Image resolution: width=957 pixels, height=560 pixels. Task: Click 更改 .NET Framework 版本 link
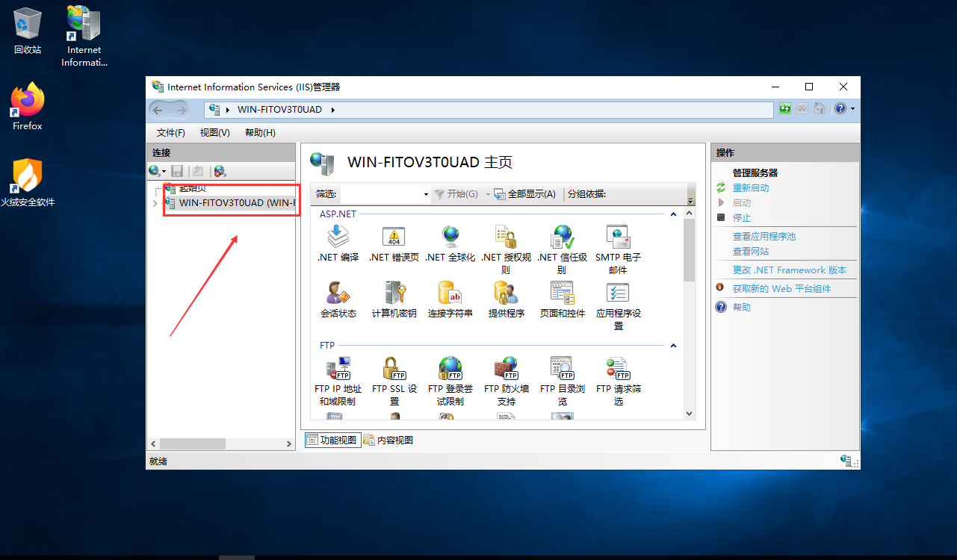coord(790,270)
